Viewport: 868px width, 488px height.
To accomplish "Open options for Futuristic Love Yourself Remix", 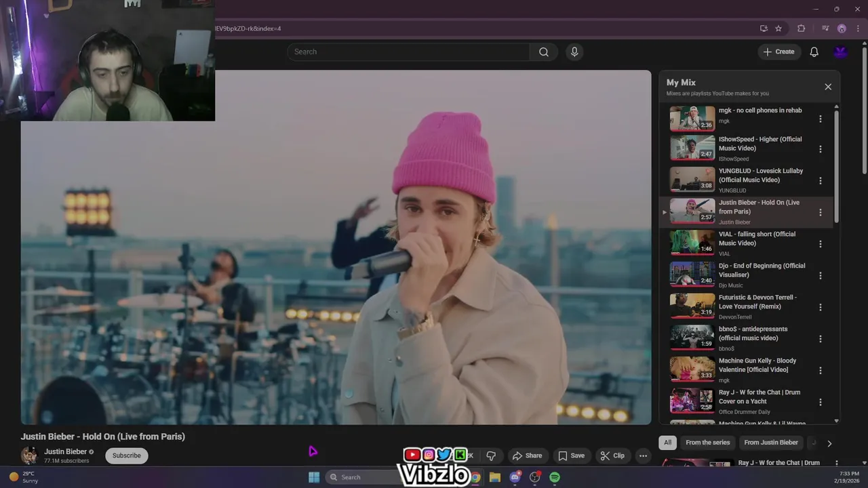I will [x=820, y=307].
